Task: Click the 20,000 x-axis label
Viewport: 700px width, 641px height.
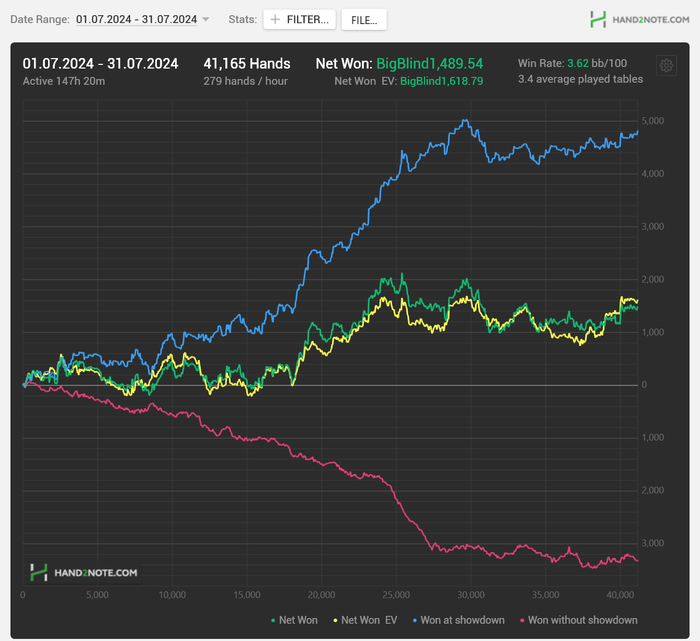Action: point(321,595)
